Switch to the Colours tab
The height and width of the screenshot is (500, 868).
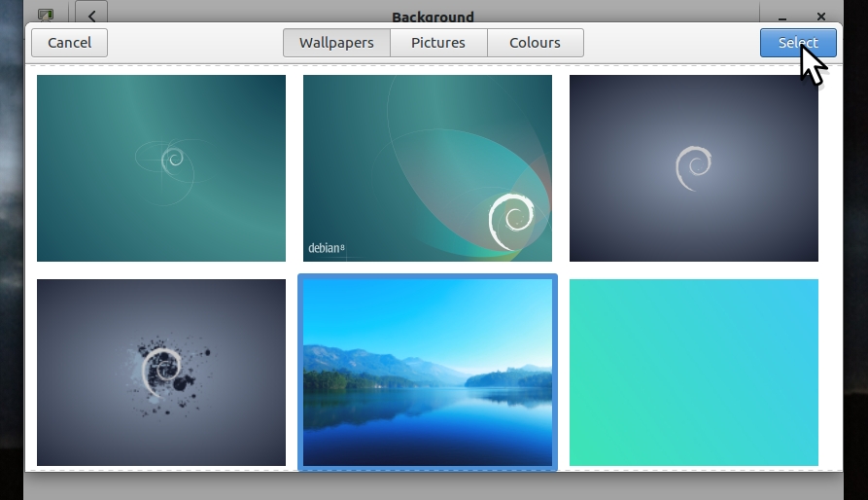pyautogui.click(x=535, y=43)
